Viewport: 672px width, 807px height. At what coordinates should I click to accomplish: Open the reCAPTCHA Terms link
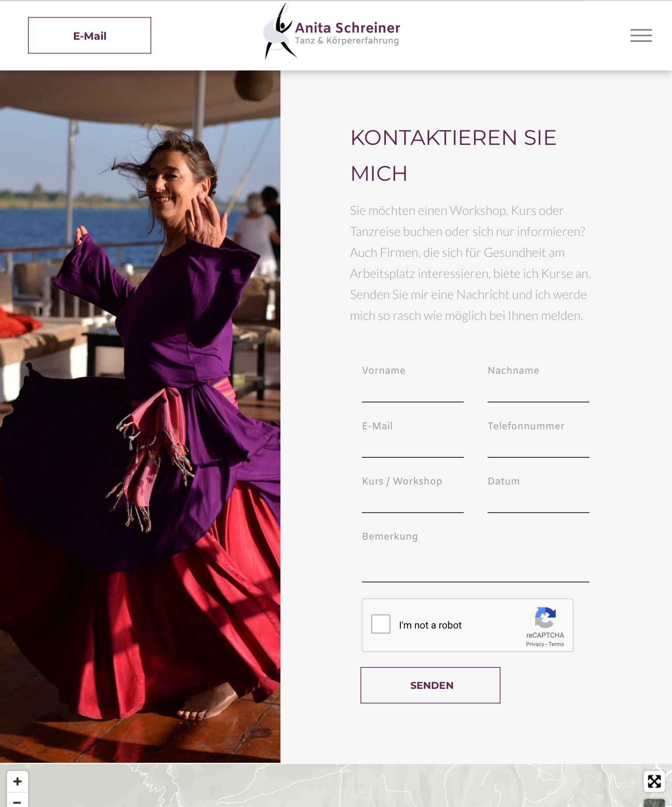[x=556, y=644]
